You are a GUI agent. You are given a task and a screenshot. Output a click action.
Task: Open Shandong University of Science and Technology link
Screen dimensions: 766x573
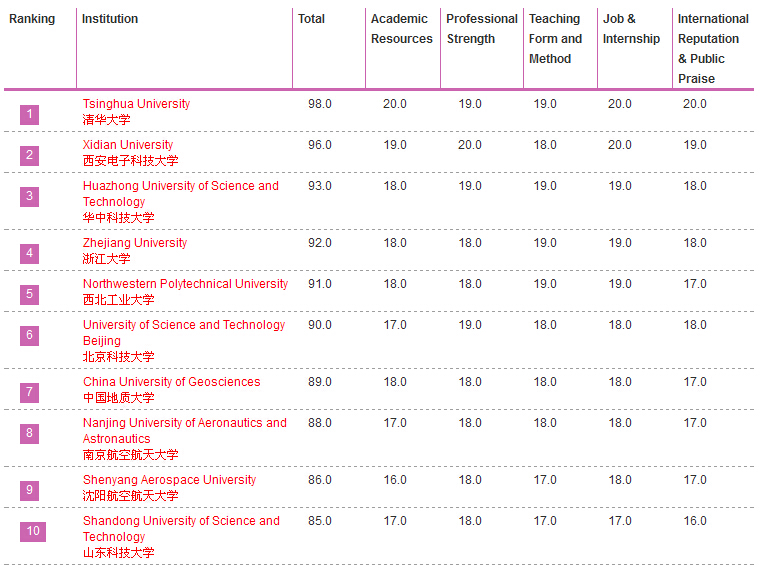point(181,529)
